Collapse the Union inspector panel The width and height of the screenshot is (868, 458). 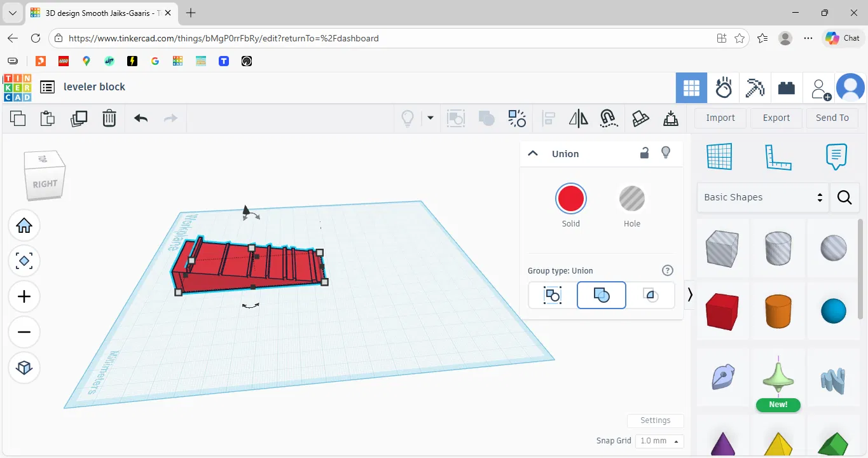coord(533,153)
